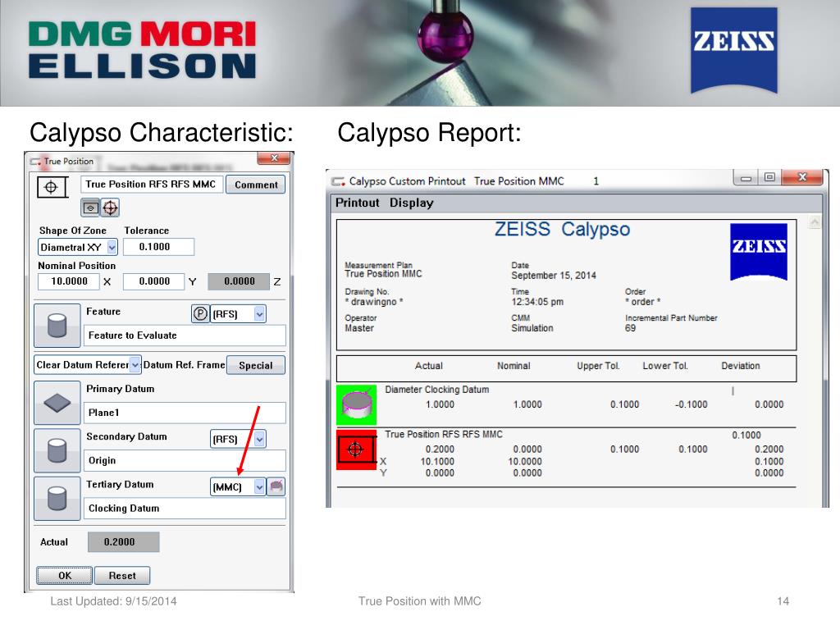Viewport: 840px width, 630px height.
Task: Click the Comment button
Action: pyautogui.click(x=256, y=185)
